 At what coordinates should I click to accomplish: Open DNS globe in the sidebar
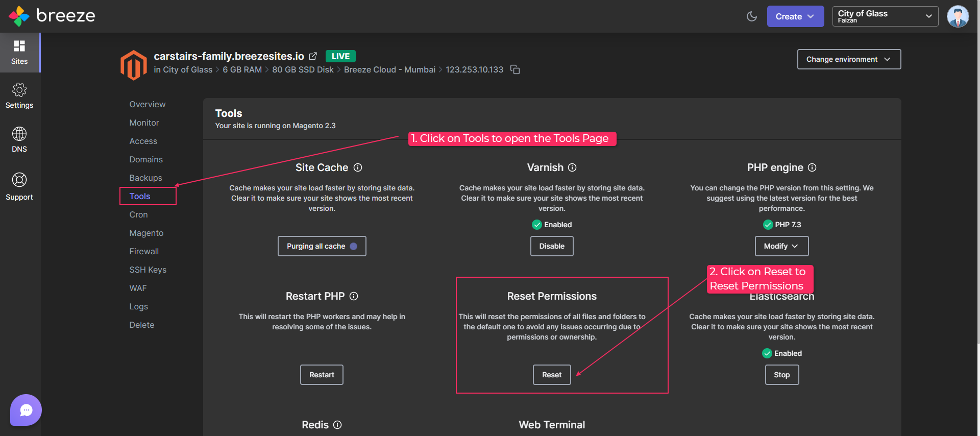tap(19, 140)
